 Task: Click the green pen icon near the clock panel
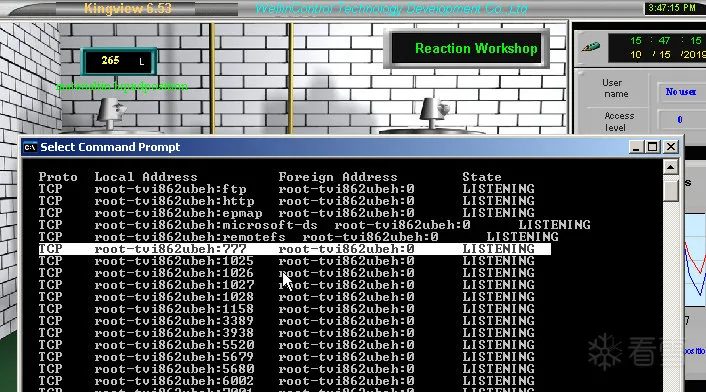point(591,47)
